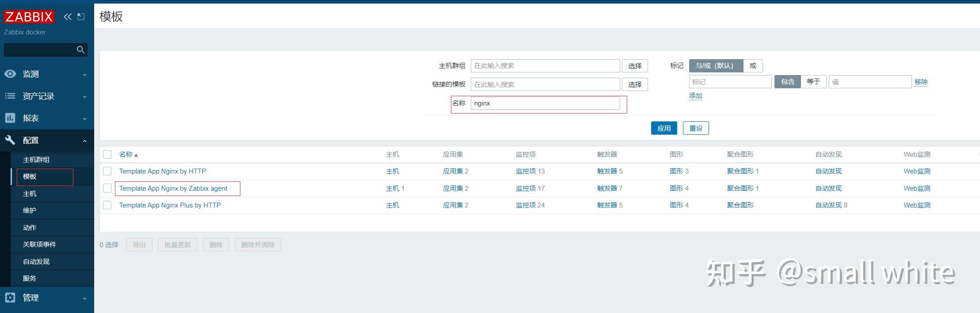Image resolution: width=980 pixels, height=313 pixels.
Task: Click 选择 button for 链接的模板
Action: coord(635,84)
